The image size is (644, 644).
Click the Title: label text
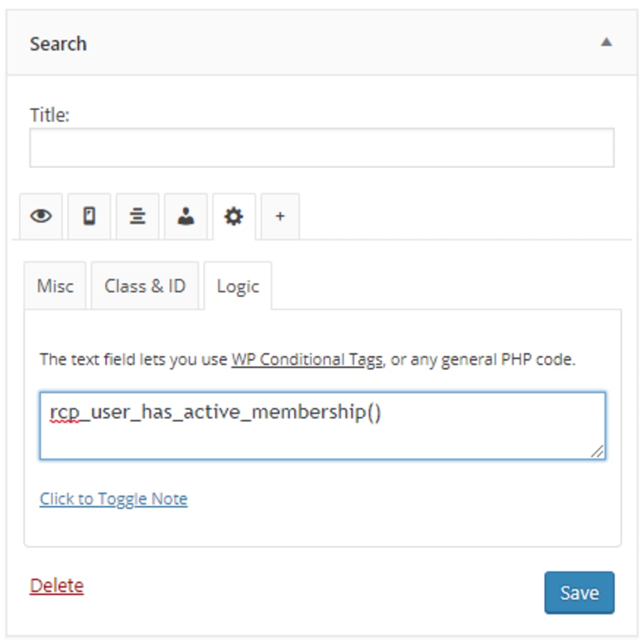[x=50, y=114]
